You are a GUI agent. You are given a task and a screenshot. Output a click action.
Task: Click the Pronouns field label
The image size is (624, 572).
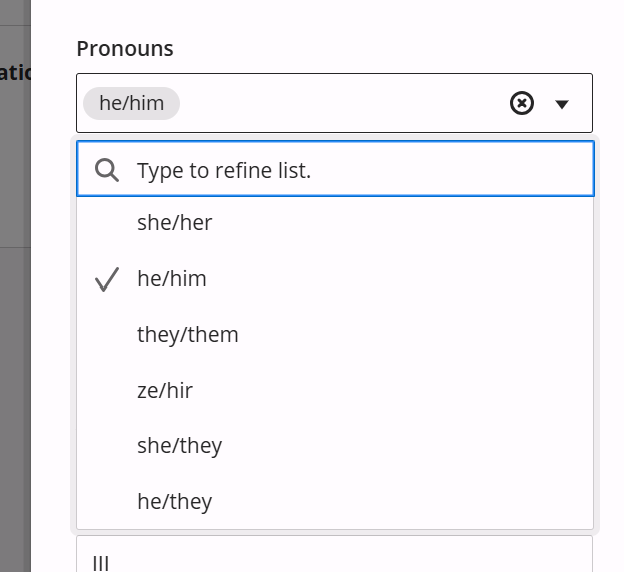tap(125, 49)
